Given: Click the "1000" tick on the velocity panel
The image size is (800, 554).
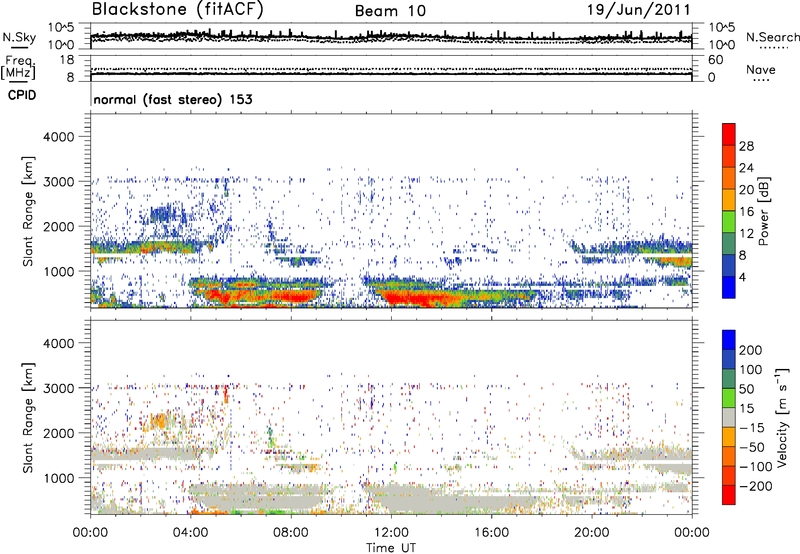Looking at the screenshot, I should [x=58, y=478].
